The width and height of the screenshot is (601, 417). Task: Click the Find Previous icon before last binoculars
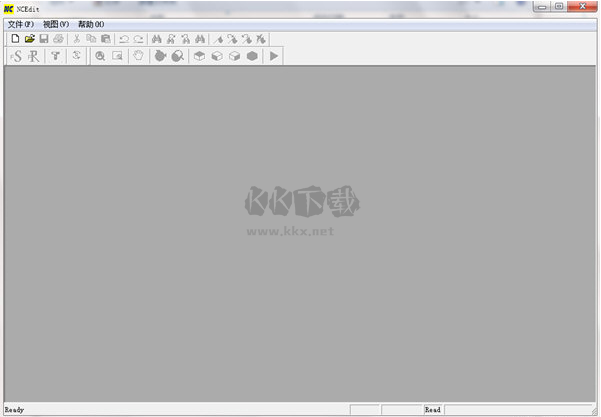(186, 39)
